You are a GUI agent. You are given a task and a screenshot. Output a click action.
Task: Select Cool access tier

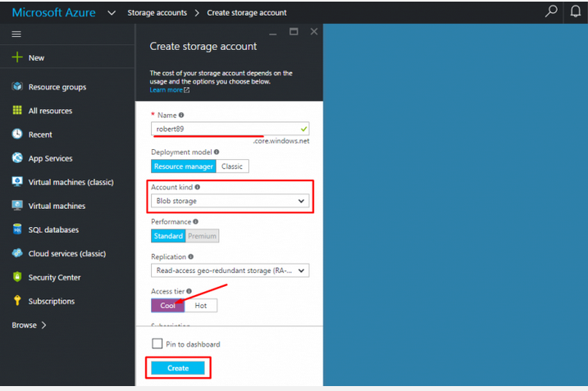167,306
